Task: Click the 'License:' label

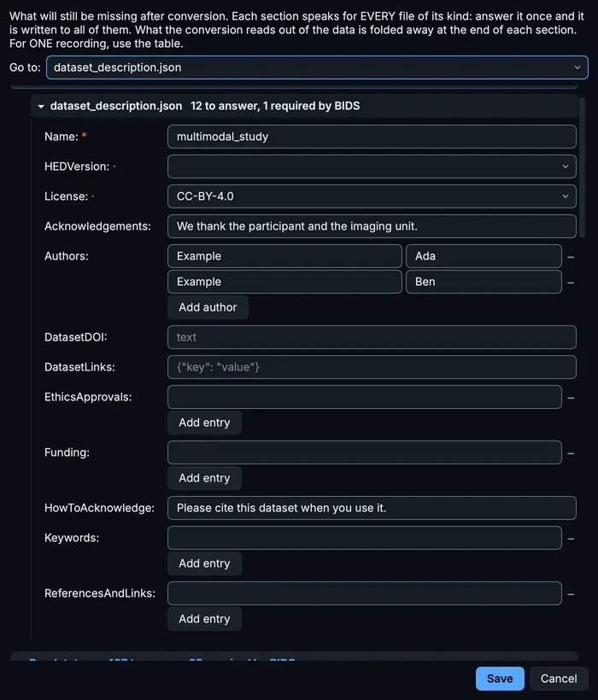Action: coord(66,196)
